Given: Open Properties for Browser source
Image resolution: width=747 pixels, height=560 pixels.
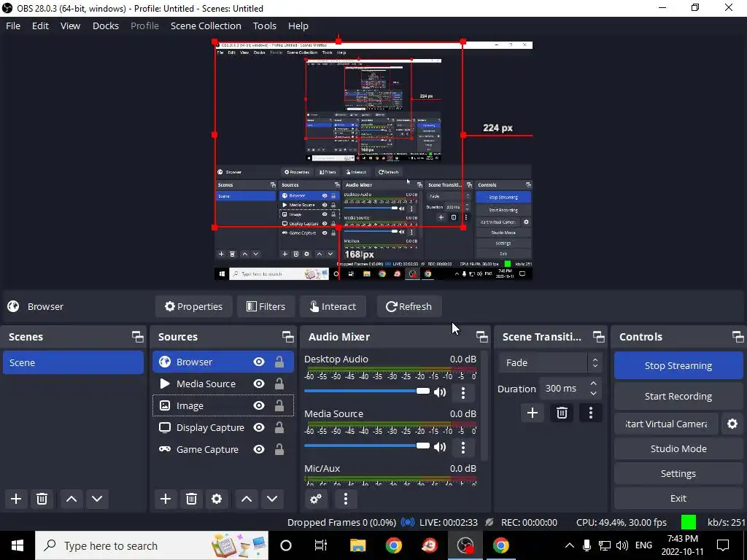Looking at the screenshot, I should (x=193, y=307).
